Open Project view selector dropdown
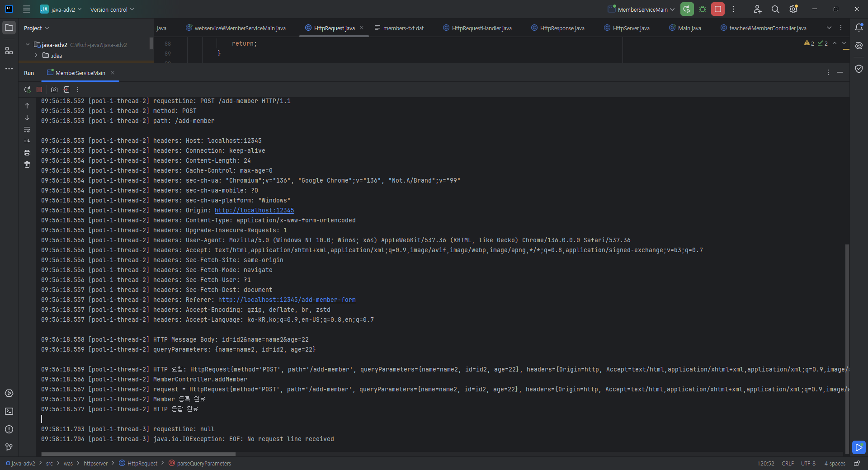 point(36,28)
